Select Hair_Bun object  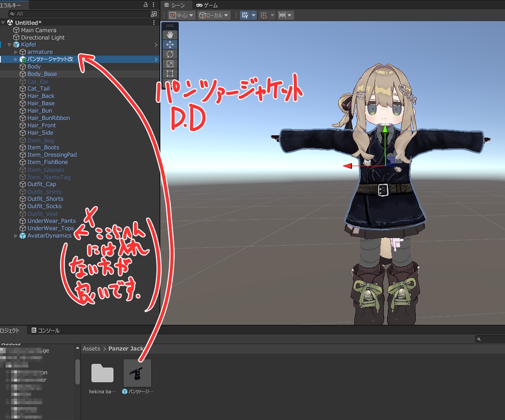(39, 111)
